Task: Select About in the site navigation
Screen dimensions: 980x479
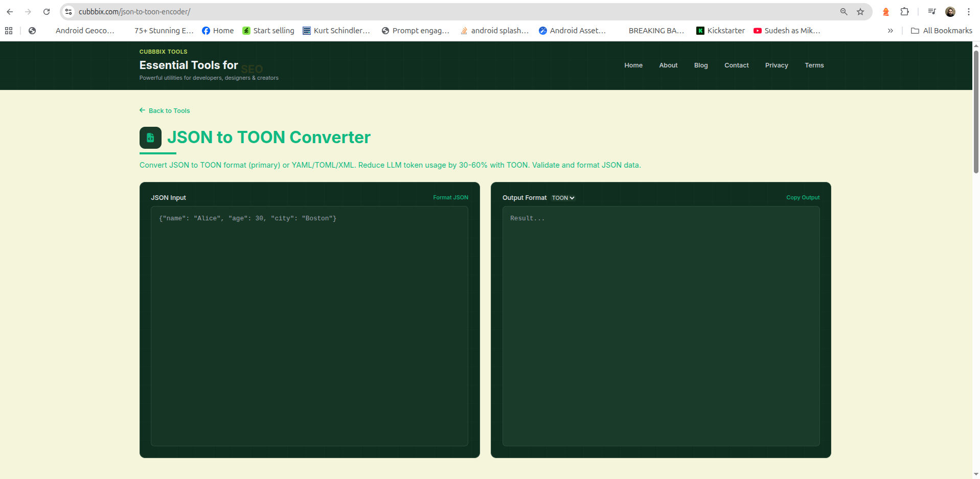Action: (668, 65)
